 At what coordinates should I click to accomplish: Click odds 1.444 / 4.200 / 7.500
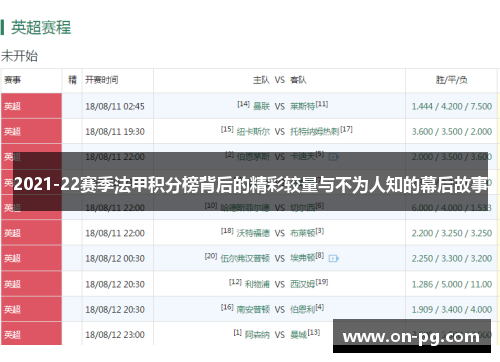[x=452, y=106]
